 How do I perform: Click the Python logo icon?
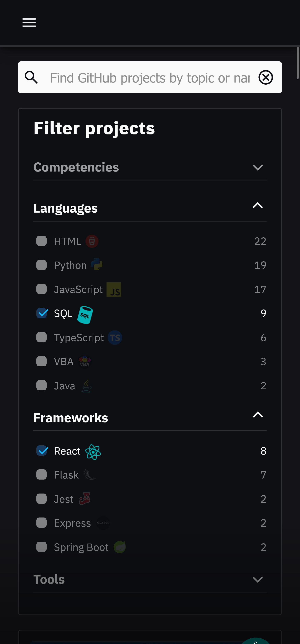coord(97,265)
